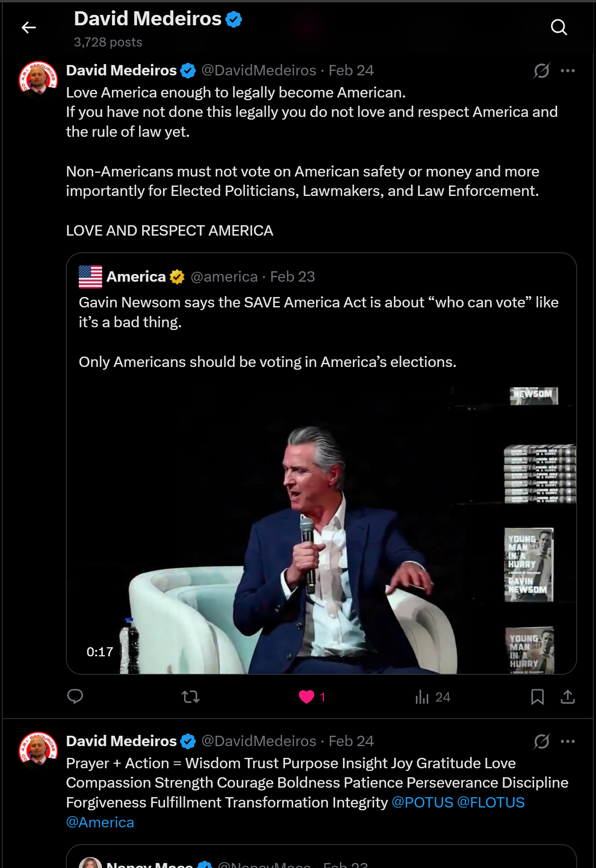The height and width of the screenshot is (868, 596).
Task: Open David Medeiros avatar on first post
Action: [x=38, y=80]
